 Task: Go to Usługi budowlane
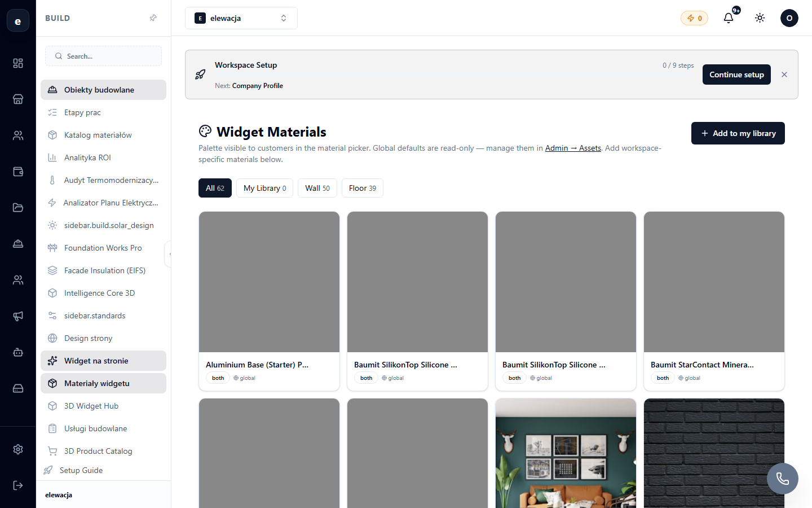click(x=103, y=428)
